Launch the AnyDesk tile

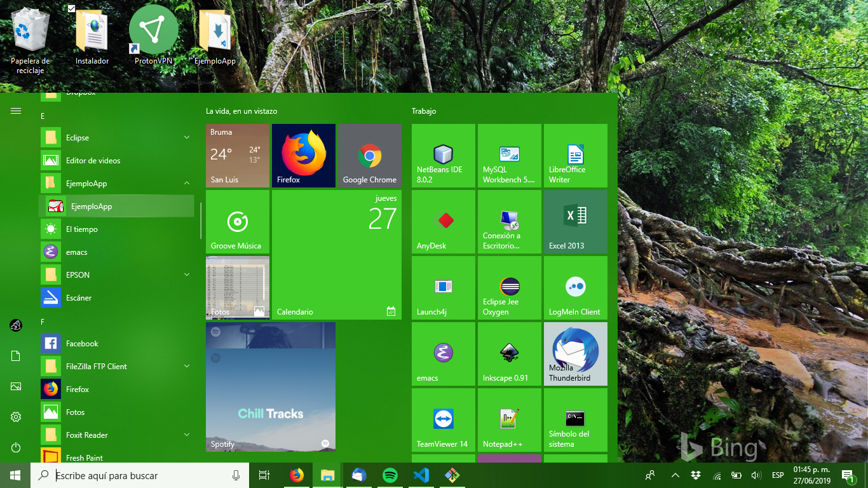click(444, 222)
